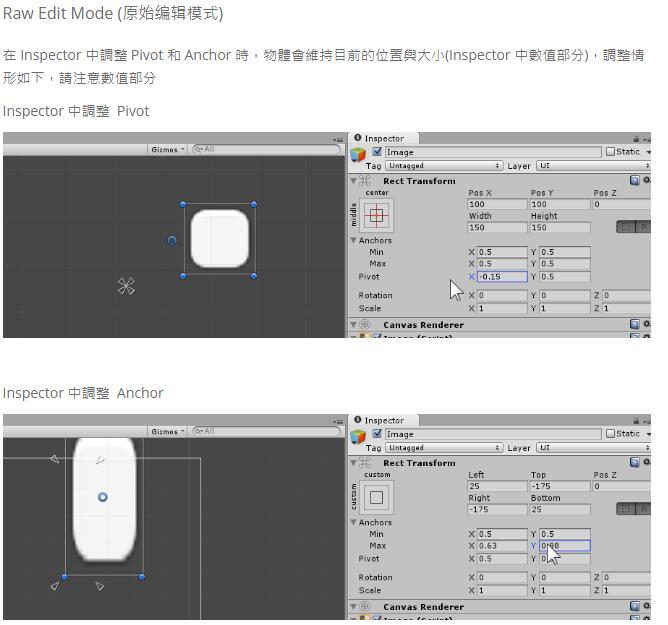
Task: Click the Pos Y field showing 100
Action: coord(560,204)
